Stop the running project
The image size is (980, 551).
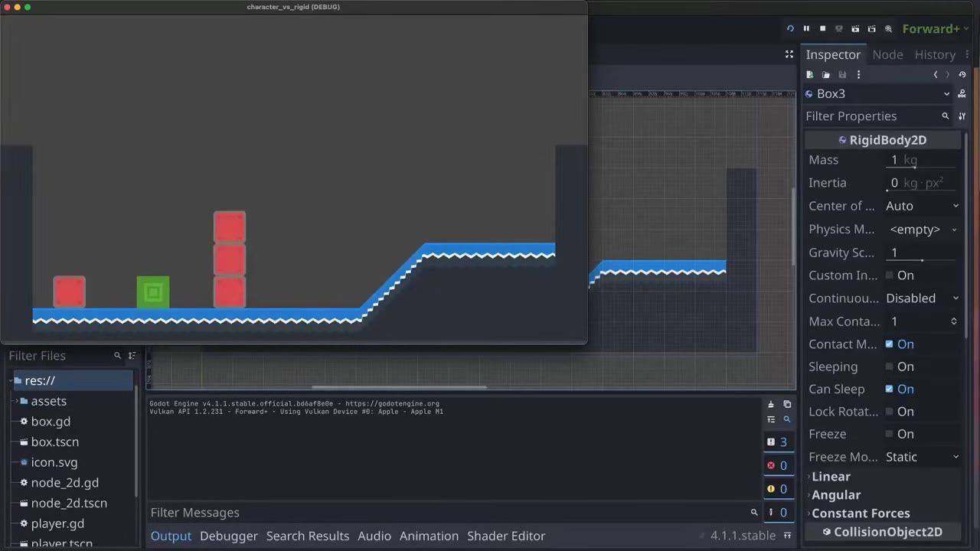pos(822,29)
